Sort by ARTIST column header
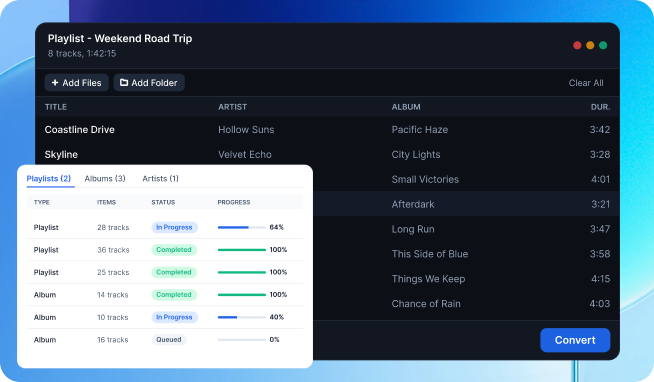654x382 pixels. coord(233,107)
